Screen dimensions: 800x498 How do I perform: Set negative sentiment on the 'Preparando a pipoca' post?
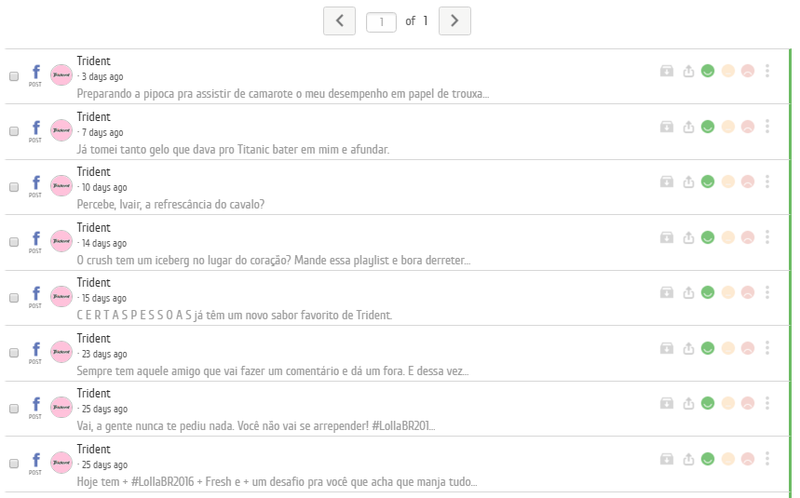(x=747, y=71)
